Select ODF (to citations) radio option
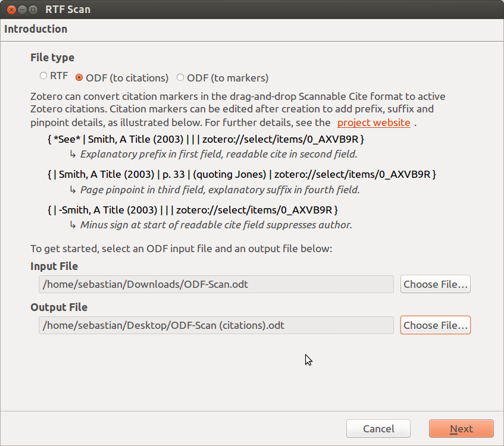 click(79, 78)
